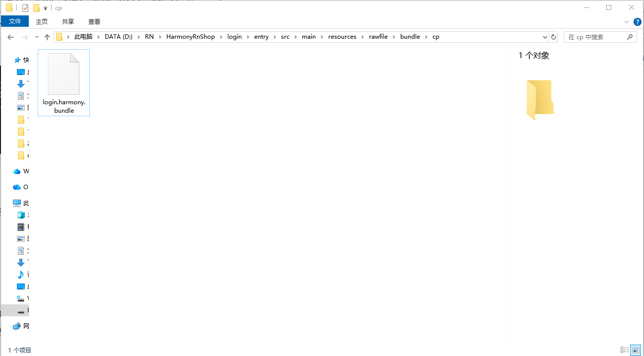
Task: Switch to the 共享 ribbon tab
Action: click(x=68, y=21)
